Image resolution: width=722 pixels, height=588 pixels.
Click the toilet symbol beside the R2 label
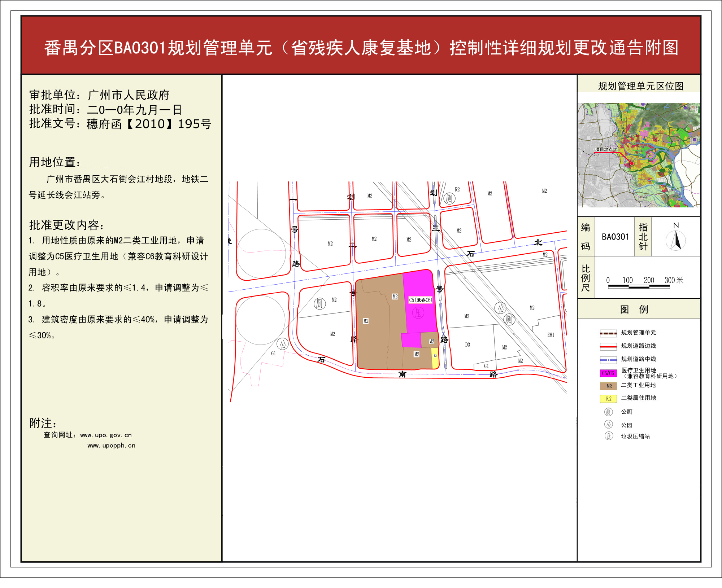[x=449, y=198]
